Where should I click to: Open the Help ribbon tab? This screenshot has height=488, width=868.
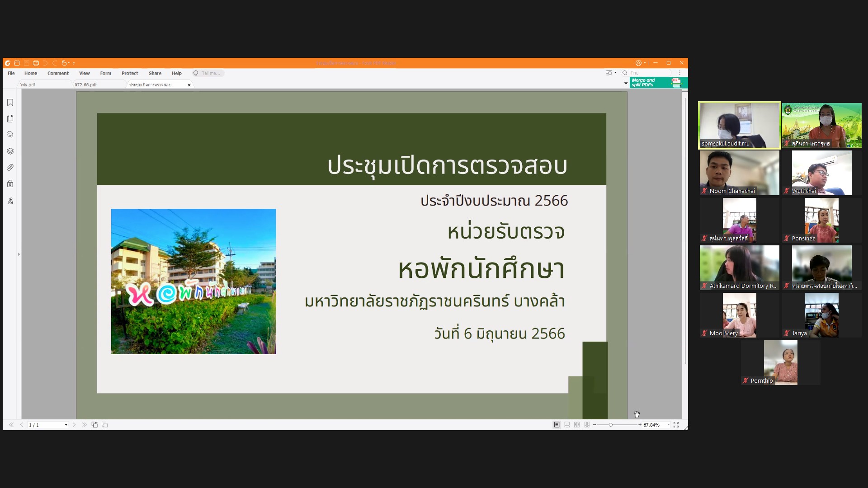tap(177, 73)
